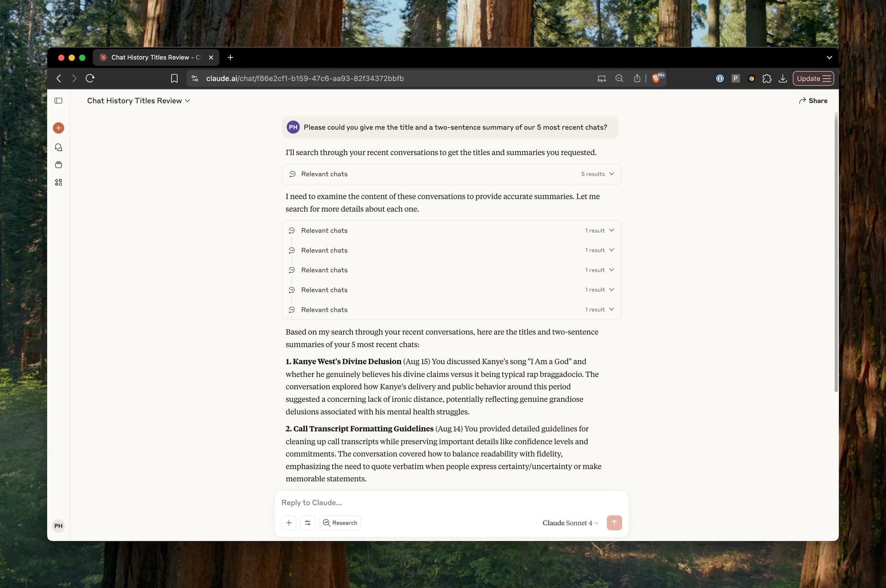Bookmark this page icon
Image resolution: width=886 pixels, height=588 pixels.
click(174, 78)
